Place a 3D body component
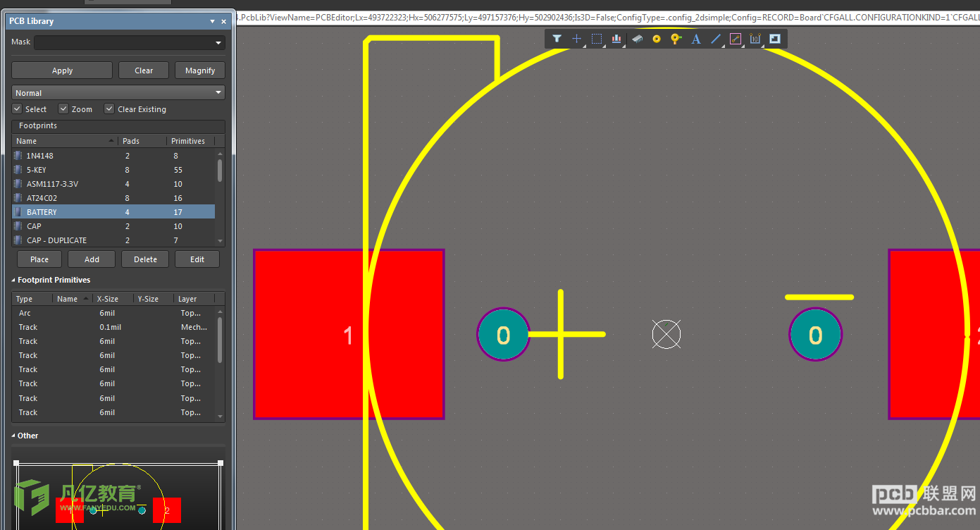 (637, 39)
